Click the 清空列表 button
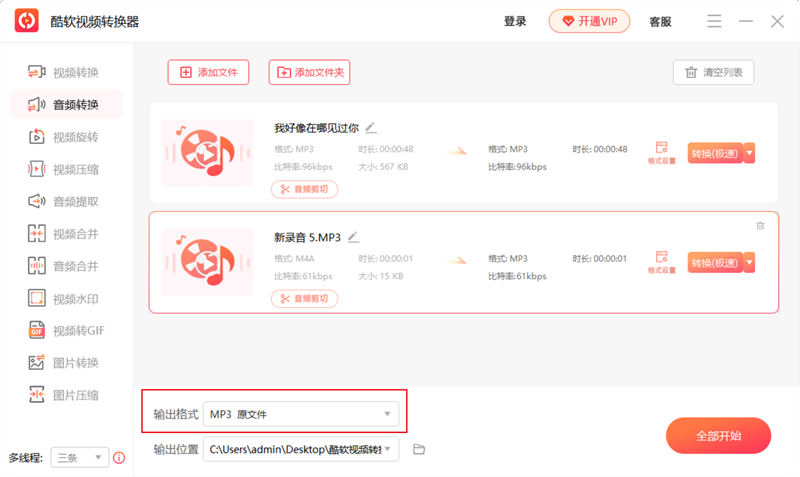The image size is (800, 477). tap(713, 72)
